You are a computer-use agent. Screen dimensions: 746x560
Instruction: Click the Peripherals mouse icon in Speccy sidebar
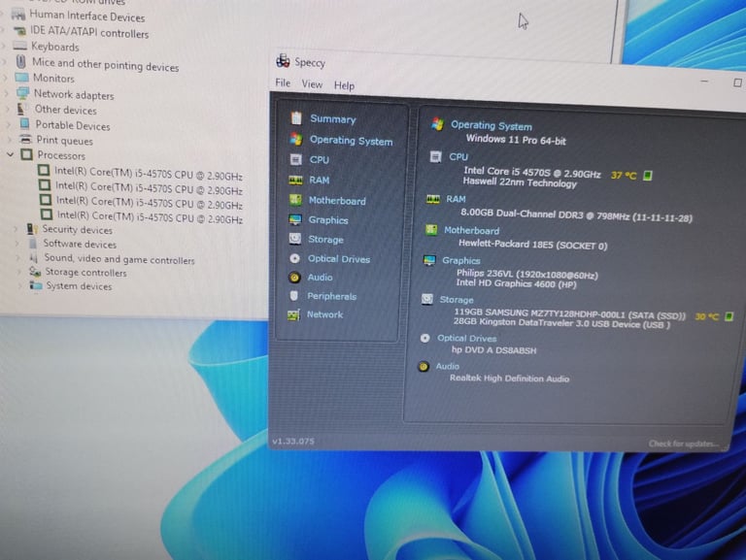[x=294, y=296]
